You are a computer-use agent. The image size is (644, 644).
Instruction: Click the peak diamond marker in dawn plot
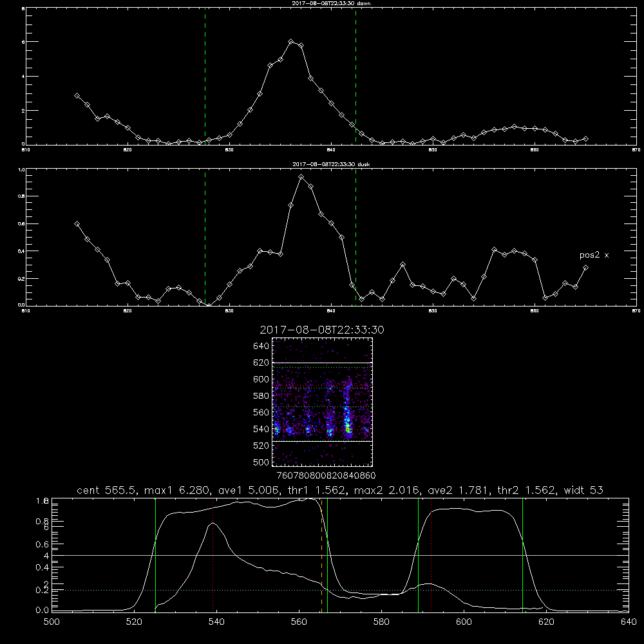click(x=291, y=41)
